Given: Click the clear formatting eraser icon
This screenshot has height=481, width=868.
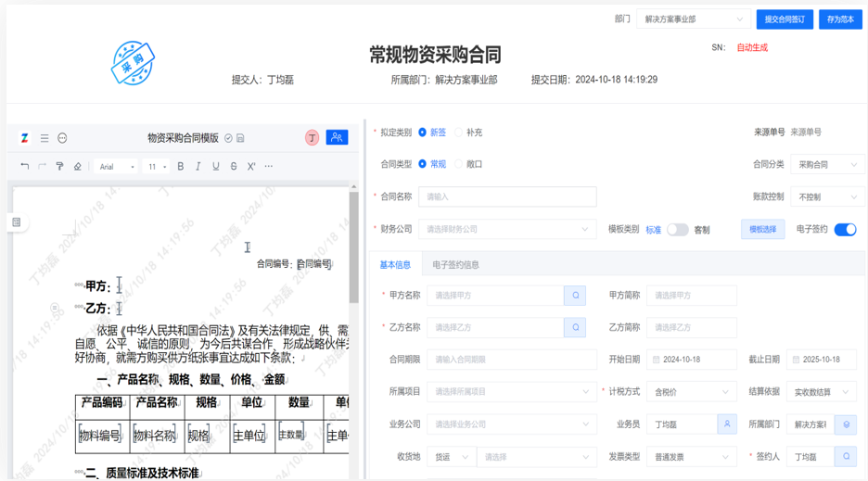Looking at the screenshot, I should 77,167.
